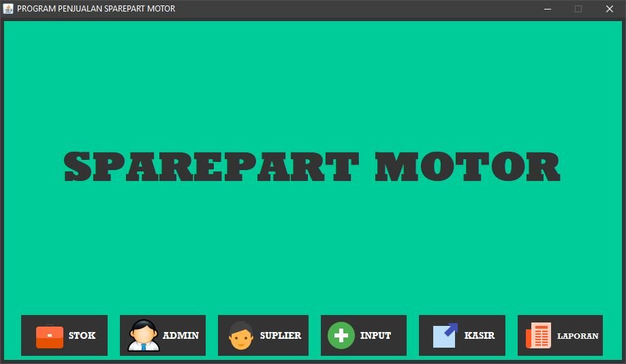Click the red briefcase STOK icon
This screenshot has width=626, height=364.
click(49, 336)
